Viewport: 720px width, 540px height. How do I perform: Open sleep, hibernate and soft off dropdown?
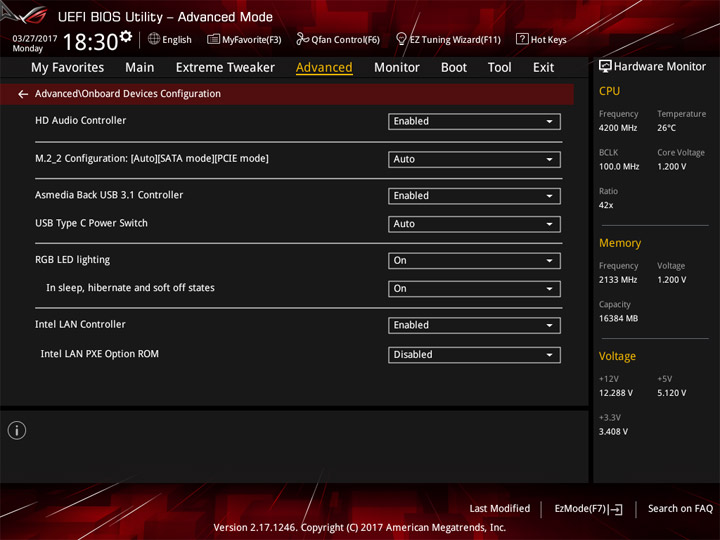pyautogui.click(x=474, y=289)
